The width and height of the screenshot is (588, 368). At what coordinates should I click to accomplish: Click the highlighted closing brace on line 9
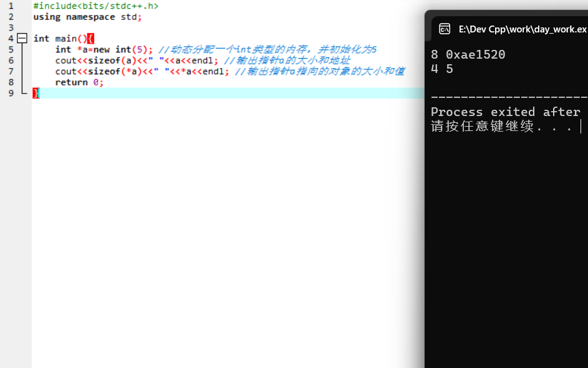(x=36, y=93)
